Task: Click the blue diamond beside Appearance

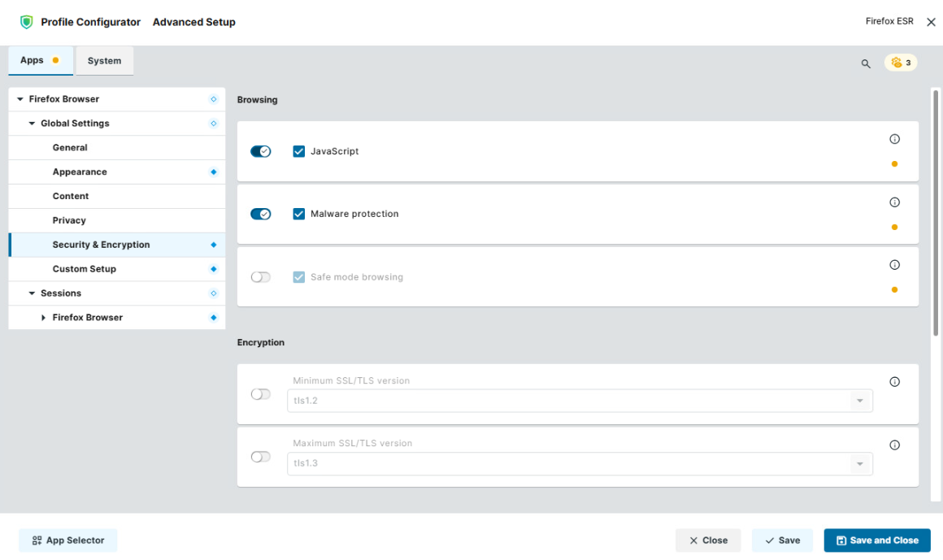Action: (x=214, y=172)
